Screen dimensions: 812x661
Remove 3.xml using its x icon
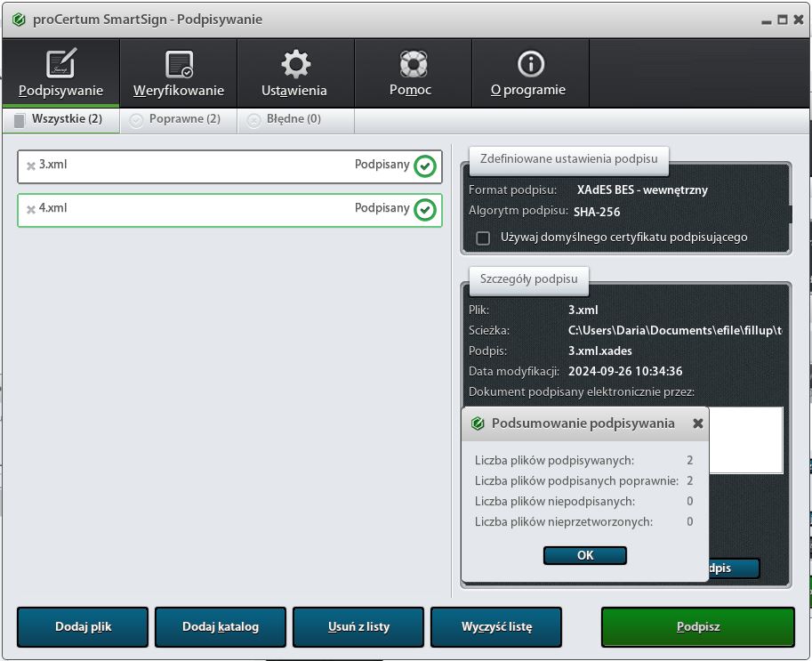[x=31, y=165]
